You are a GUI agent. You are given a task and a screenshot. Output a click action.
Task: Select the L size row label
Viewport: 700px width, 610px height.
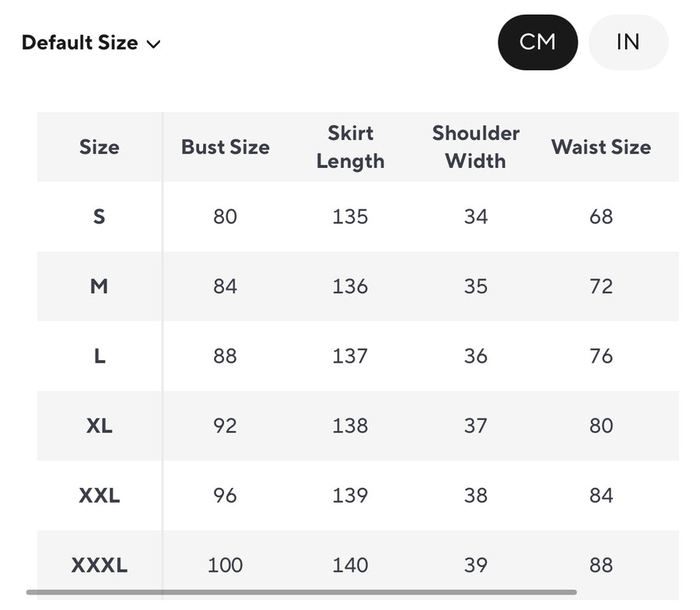100,356
